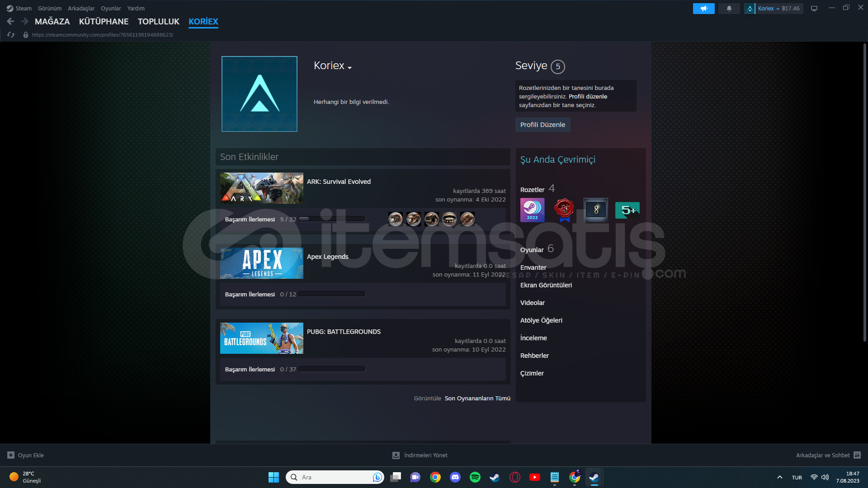The width and height of the screenshot is (868, 488).
Task: View second ARK achievement icon
Action: click(x=414, y=219)
